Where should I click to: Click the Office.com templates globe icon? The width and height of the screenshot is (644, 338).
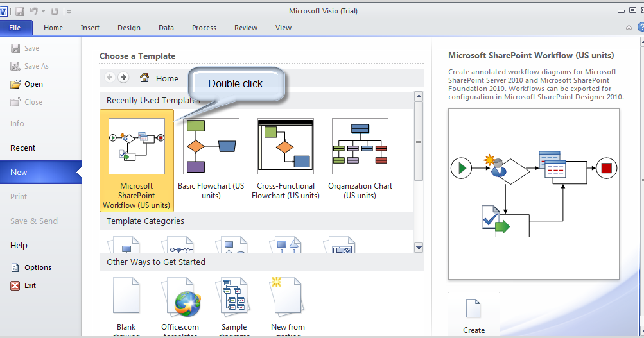180,298
